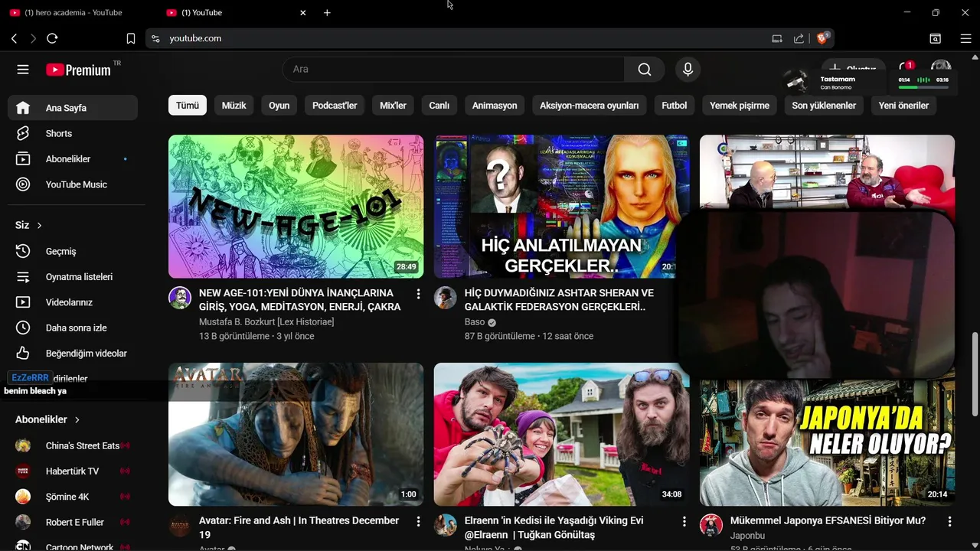Select the Canlı filter chip
The height and width of the screenshot is (551, 980).
click(439, 106)
